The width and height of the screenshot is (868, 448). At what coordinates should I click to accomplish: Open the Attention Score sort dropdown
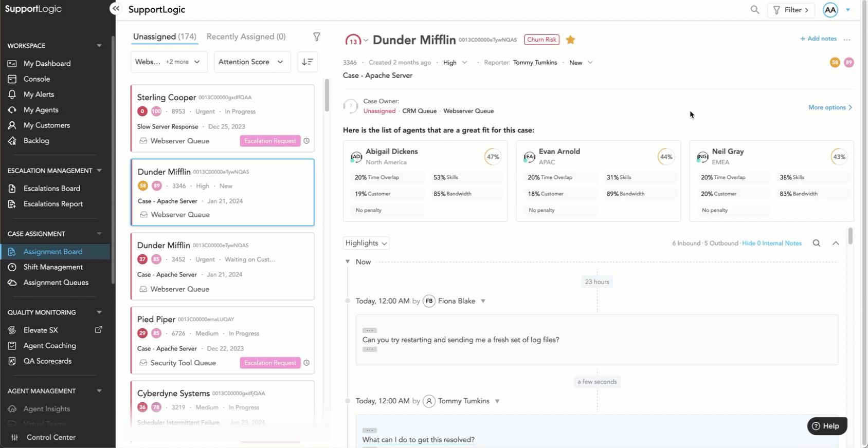pyautogui.click(x=252, y=62)
